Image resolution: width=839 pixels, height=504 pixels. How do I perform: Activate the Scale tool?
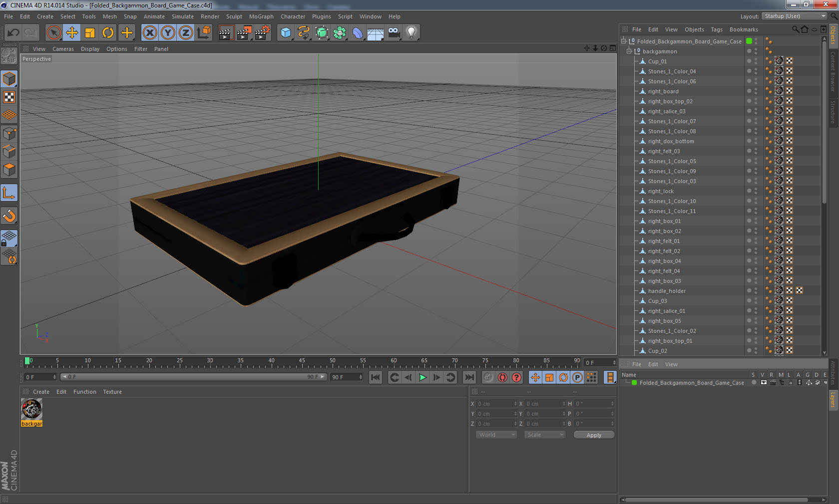tap(90, 33)
